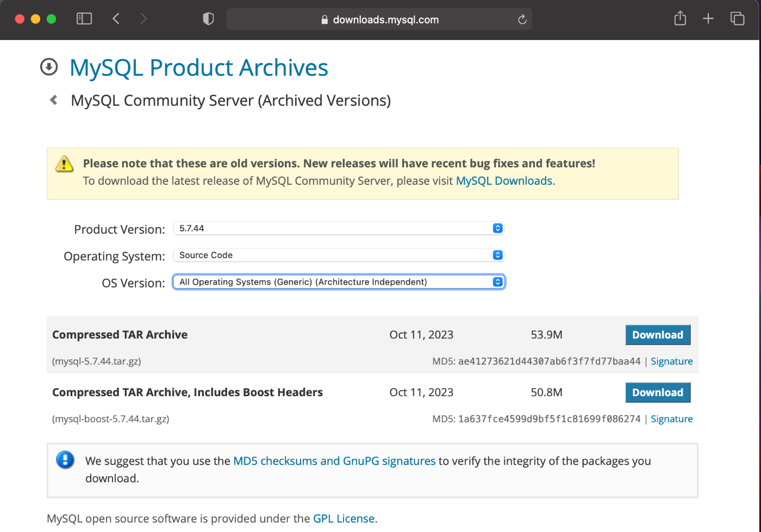The height and width of the screenshot is (532, 761).
Task: Click the forward navigation arrow
Action: [144, 19]
